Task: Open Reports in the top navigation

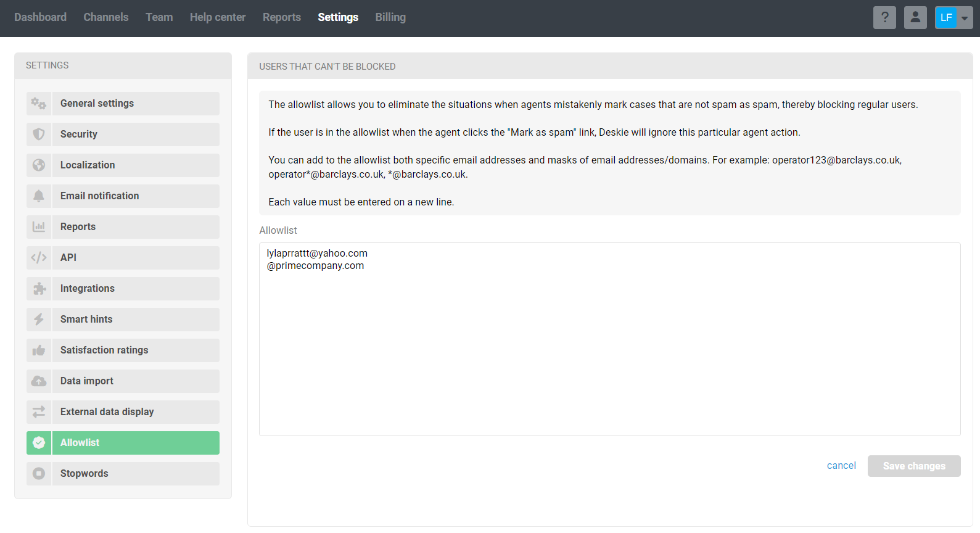Action: (282, 17)
